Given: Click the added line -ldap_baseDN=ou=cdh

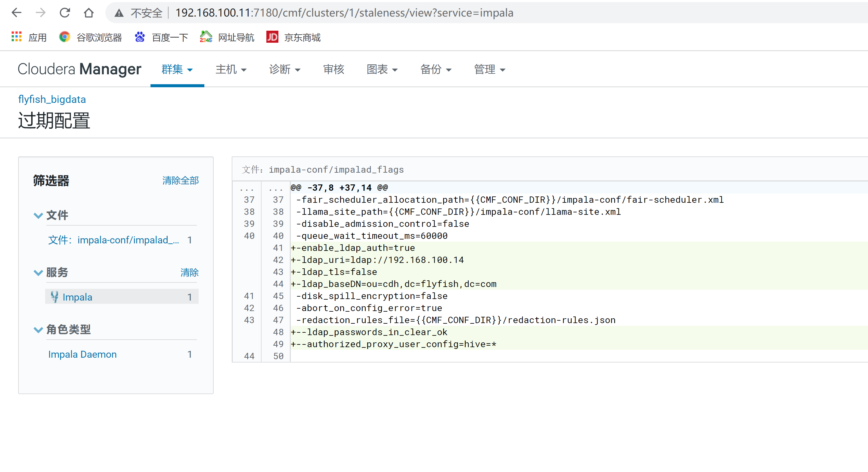Looking at the screenshot, I should pos(394,284).
